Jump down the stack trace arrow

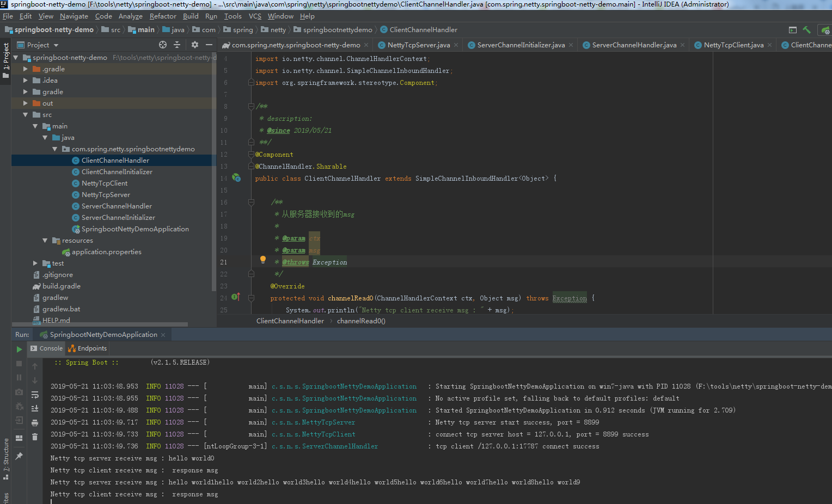pos(35,380)
